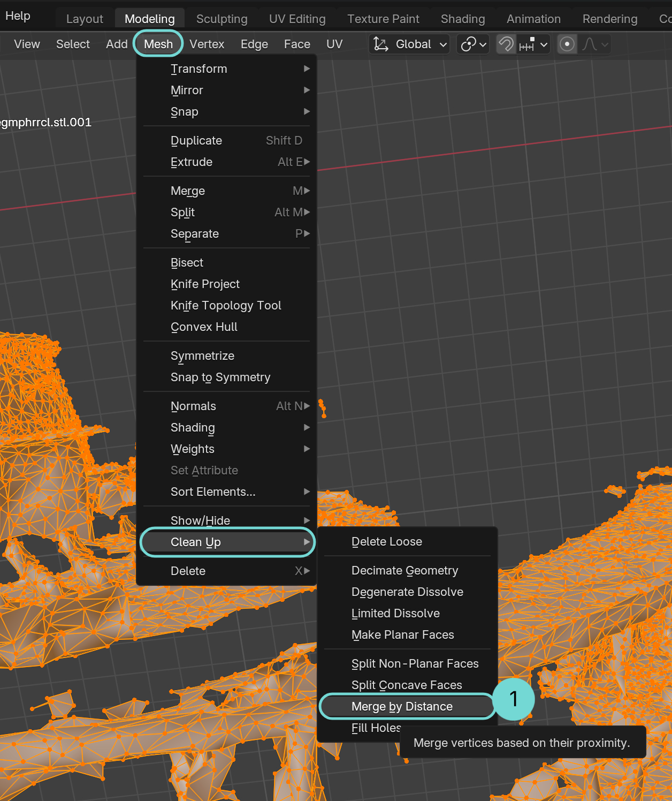This screenshot has height=801, width=672.
Task: Open the transform pivot point dropdown
Action: pos(483,44)
